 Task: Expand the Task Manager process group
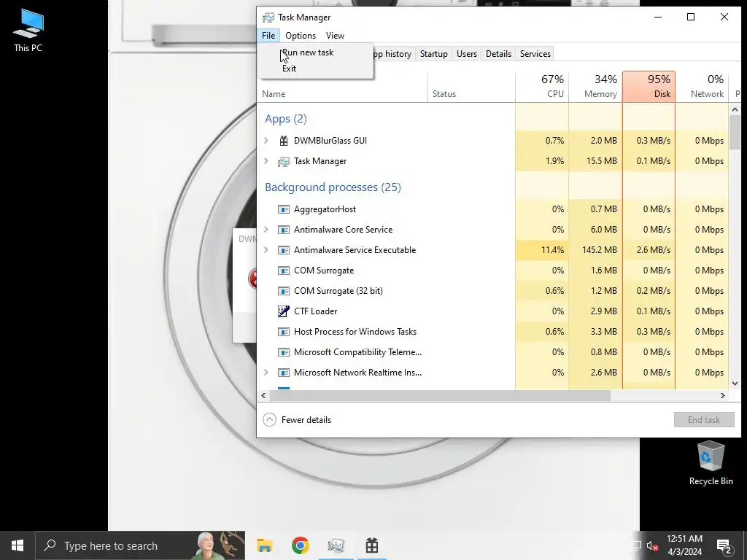[266, 161]
